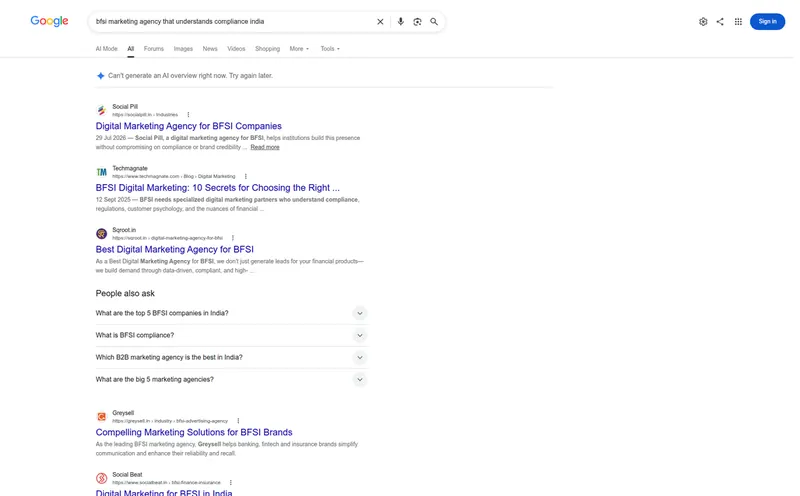Switch to Images tab
This screenshot has width=800, height=496.
(x=183, y=49)
